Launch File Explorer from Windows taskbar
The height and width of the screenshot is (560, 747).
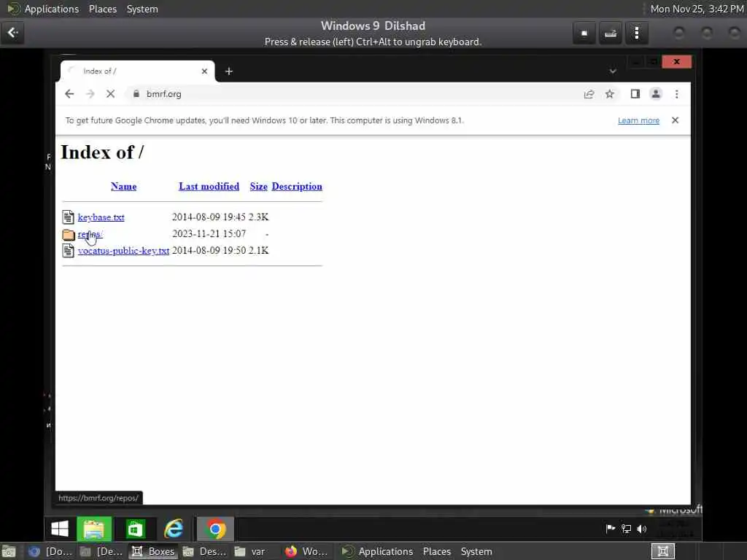point(94,529)
